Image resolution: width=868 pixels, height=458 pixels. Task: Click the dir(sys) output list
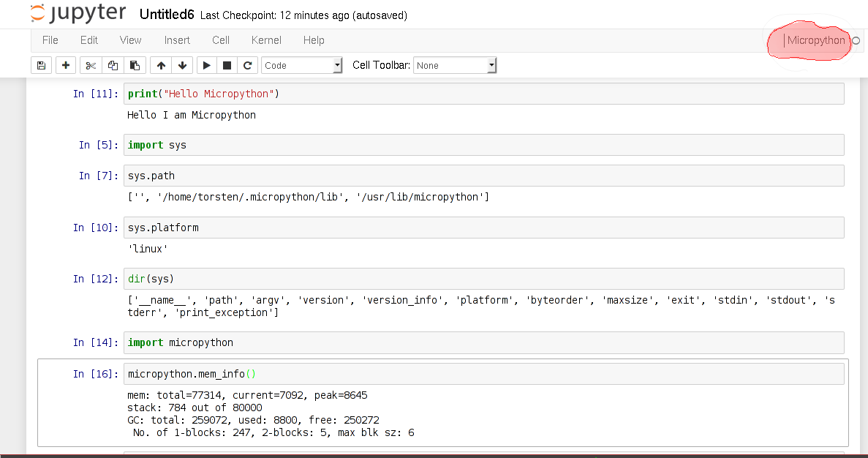coord(481,307)
